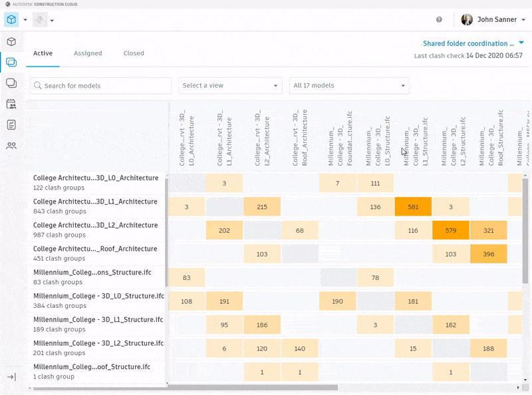Click the scroll-down arrow of the vertical scrollbar
The width and height of the screenshot is (532, 395).
pyautogui.click(x=525, y=380)
